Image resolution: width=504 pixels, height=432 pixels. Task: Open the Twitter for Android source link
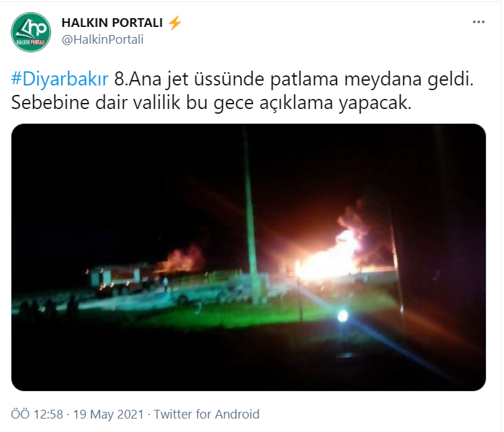click(207, 415)
